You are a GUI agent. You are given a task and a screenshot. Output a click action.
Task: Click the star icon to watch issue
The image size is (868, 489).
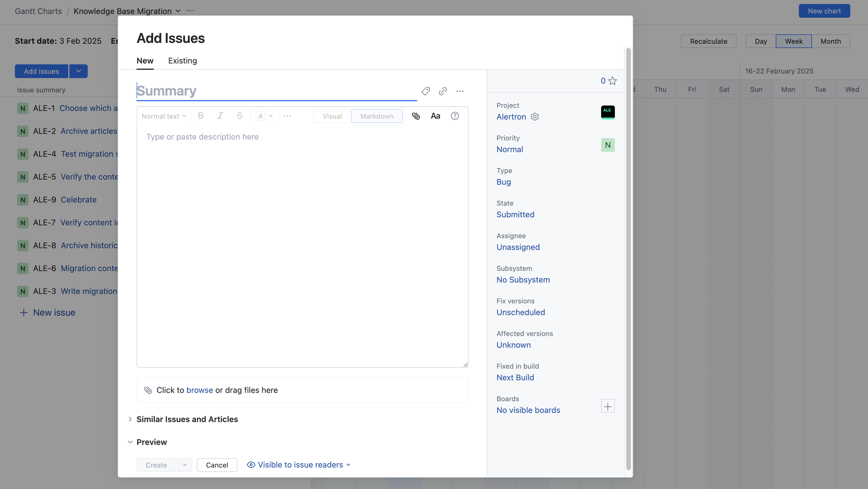(613, 81)
